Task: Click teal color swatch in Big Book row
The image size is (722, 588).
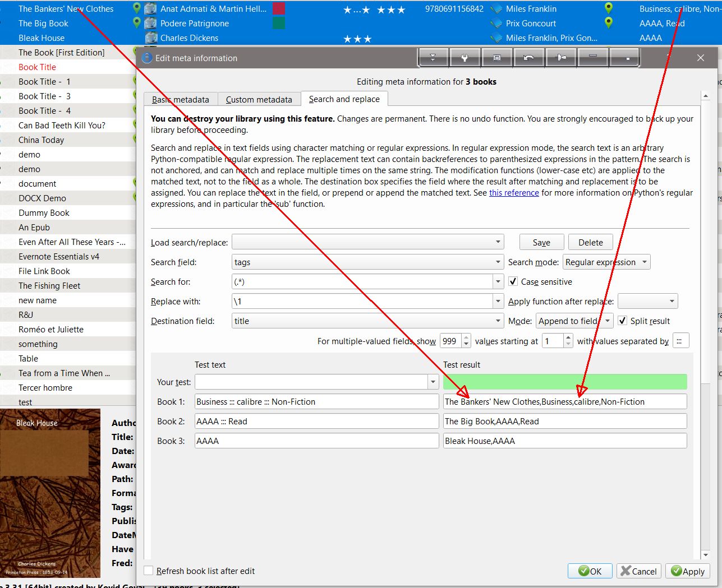Action: pyautogui.click(x=278, y=23)
